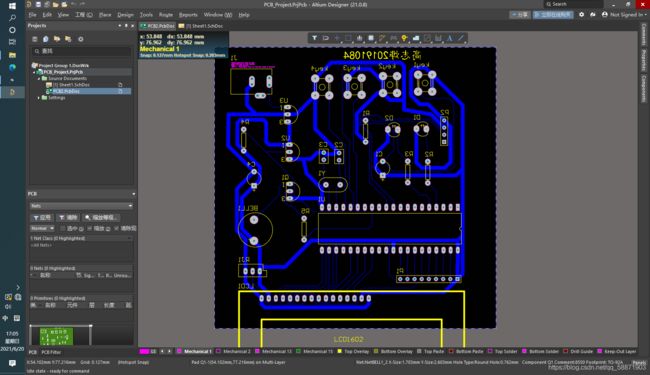Switch to the Sheet1.SchDoc tab
650x375 pixels.
(201, 26)
